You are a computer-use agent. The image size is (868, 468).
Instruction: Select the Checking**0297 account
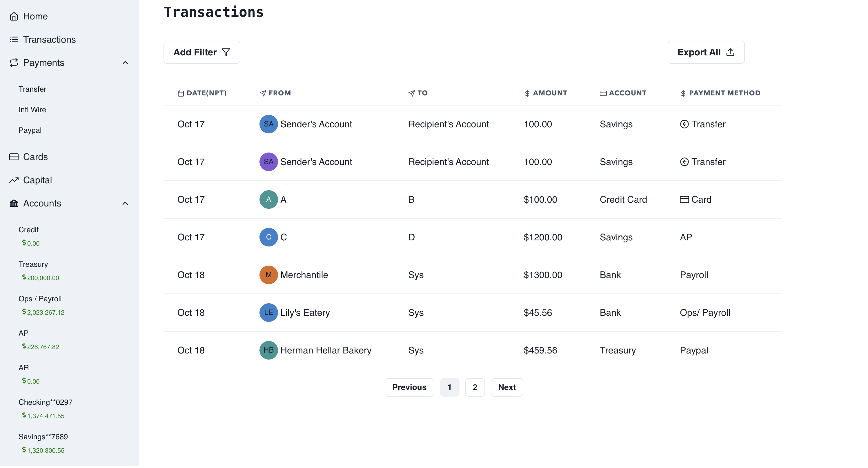(x=46, y=402)
